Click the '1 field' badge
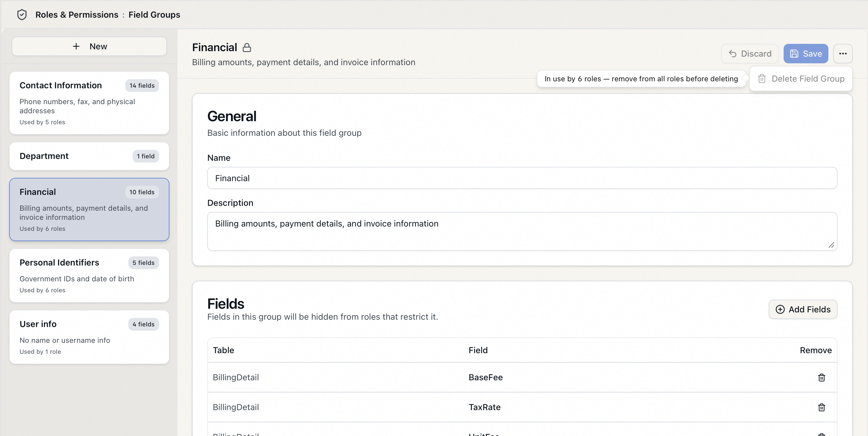Screen dimensions: 868x436 click(146, 156)
